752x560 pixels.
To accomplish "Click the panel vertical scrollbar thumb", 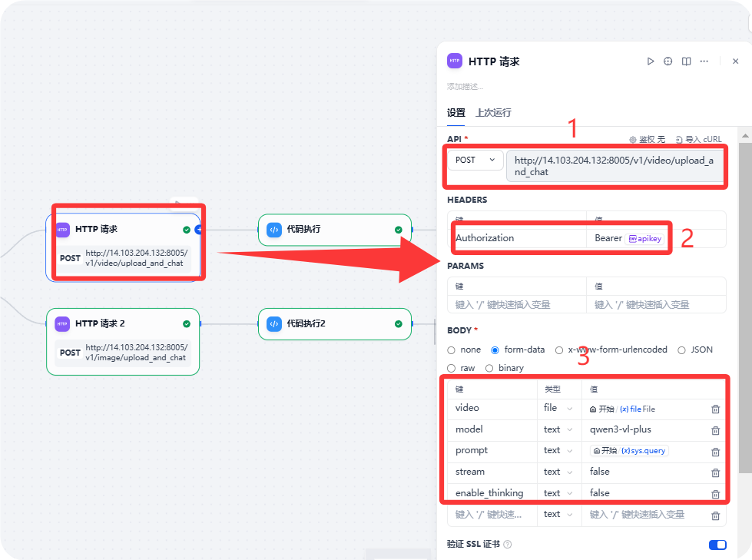I will coord(745,308).
